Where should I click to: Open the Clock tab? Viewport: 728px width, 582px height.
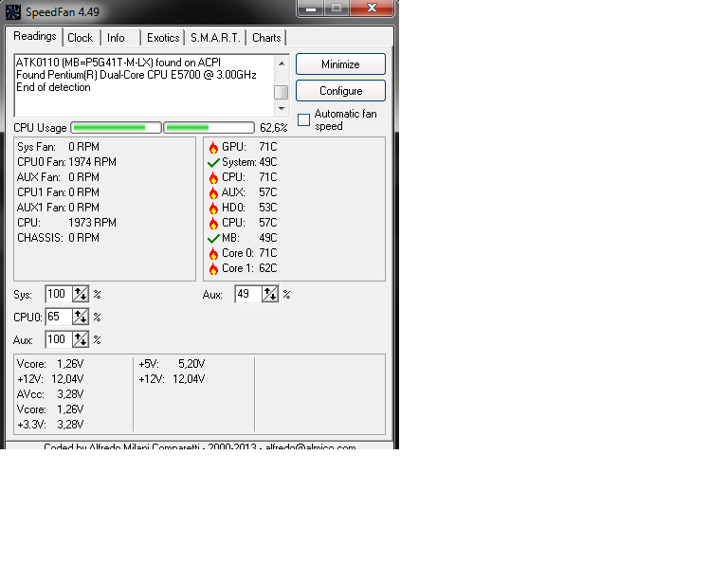click(81, 38)
